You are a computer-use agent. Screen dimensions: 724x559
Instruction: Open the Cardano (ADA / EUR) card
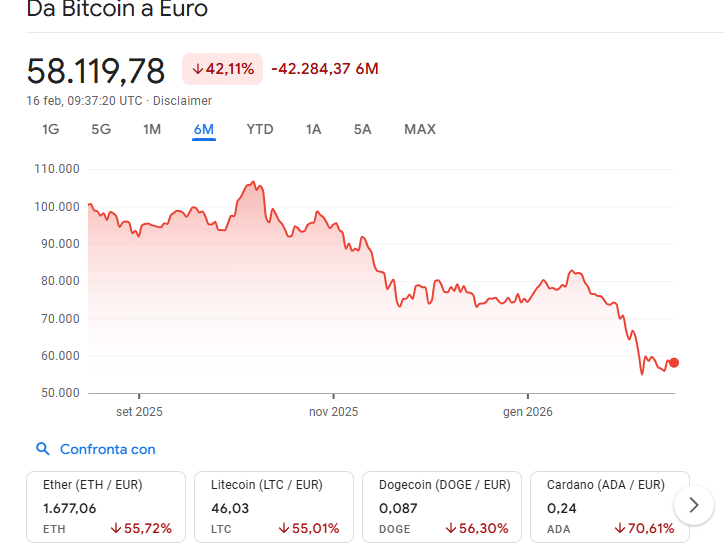pyautogui.click(x=609, y=506)
